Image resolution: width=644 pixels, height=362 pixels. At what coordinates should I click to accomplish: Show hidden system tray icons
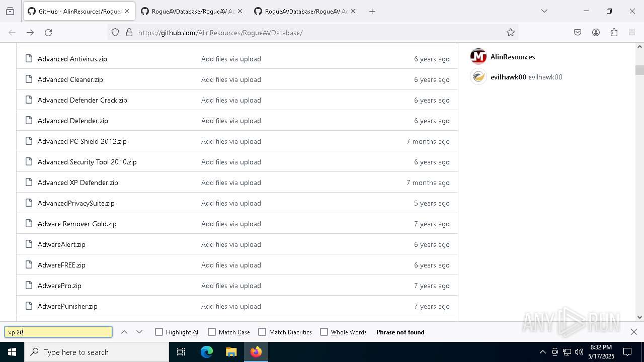point(542,352)
